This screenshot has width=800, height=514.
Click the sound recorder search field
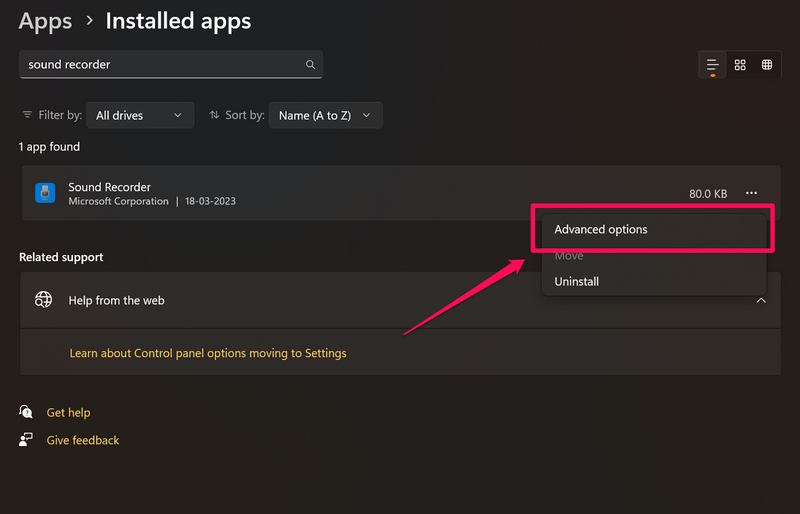[160, 65]
